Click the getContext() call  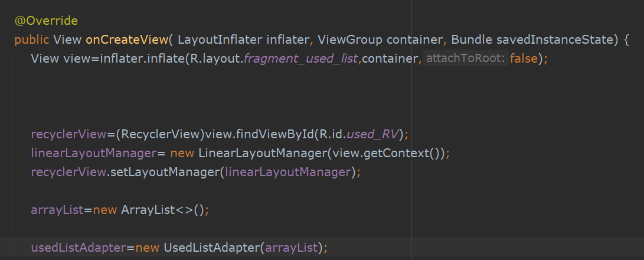(401, 154)
